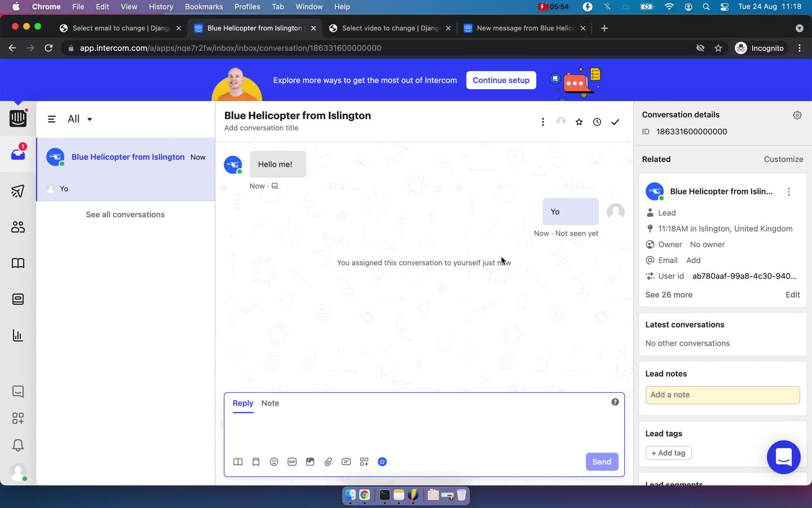Select the attachment icon in reply toolbar
The image size is (812, 508).
click(x=329, y=462)
